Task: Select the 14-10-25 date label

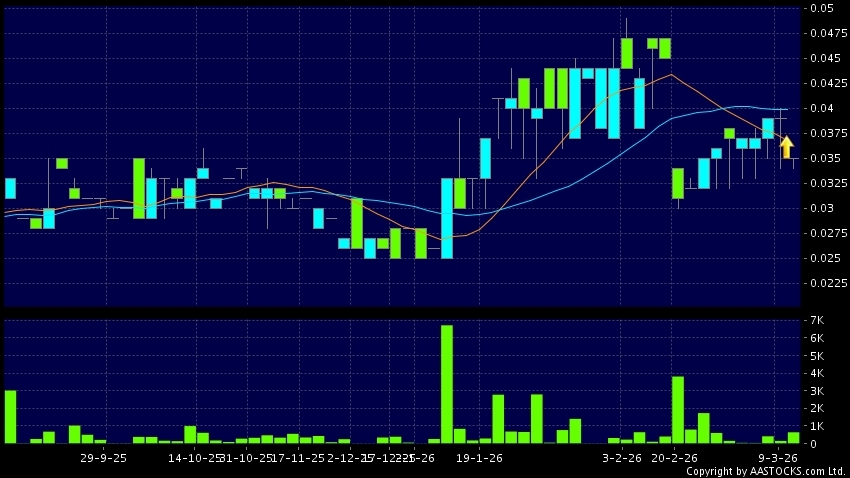Action: pyautogui.click(x=195, y=457)
